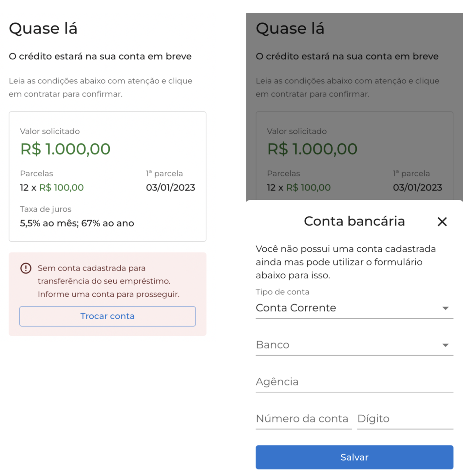
Task: Click the Dígito input field
Action: [x=405, y=419]
